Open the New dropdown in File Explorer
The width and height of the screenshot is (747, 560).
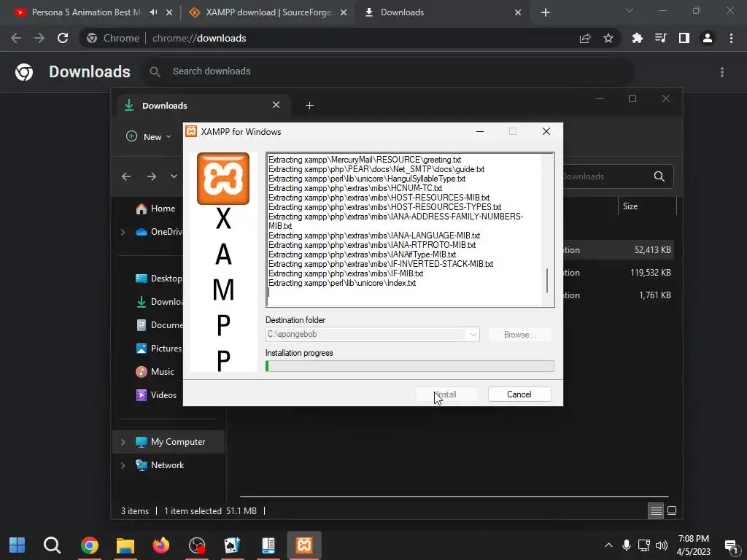(x=149, y=136)
